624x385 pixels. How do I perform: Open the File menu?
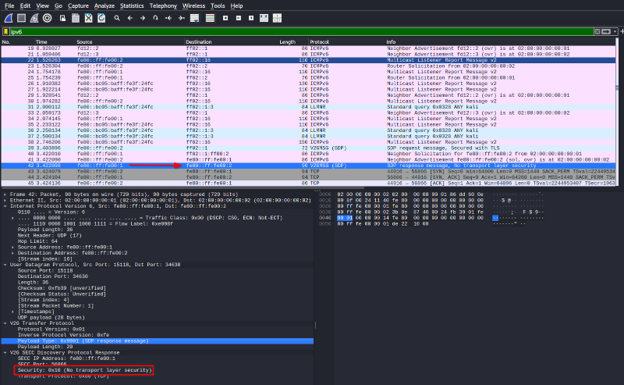9,6
